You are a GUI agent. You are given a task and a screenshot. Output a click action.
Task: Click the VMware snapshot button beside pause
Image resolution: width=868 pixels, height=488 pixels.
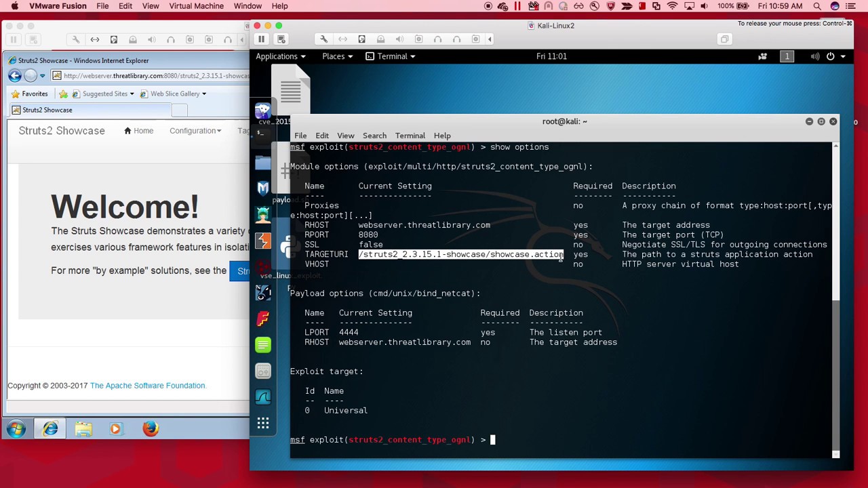tap(281, 39)
